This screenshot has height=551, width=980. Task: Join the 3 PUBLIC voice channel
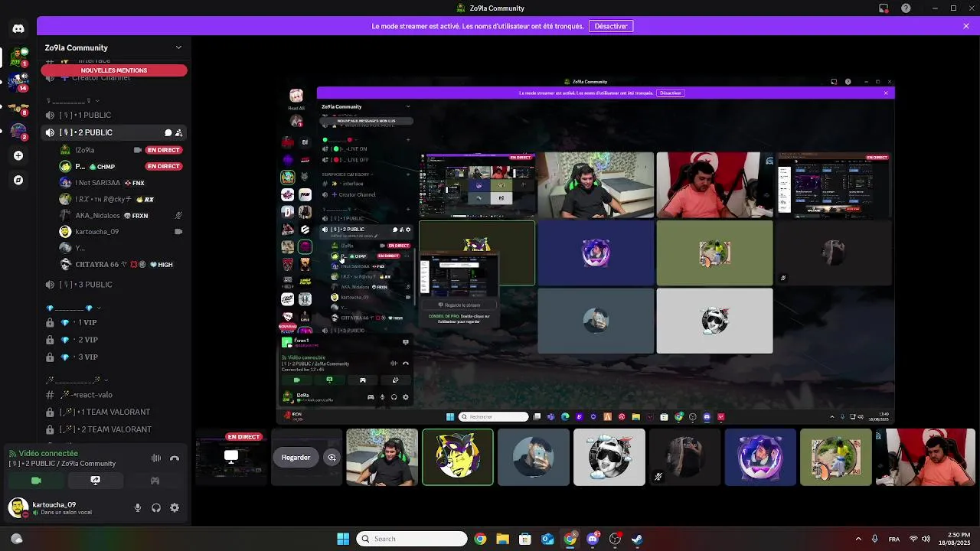[x=114, y=285]
